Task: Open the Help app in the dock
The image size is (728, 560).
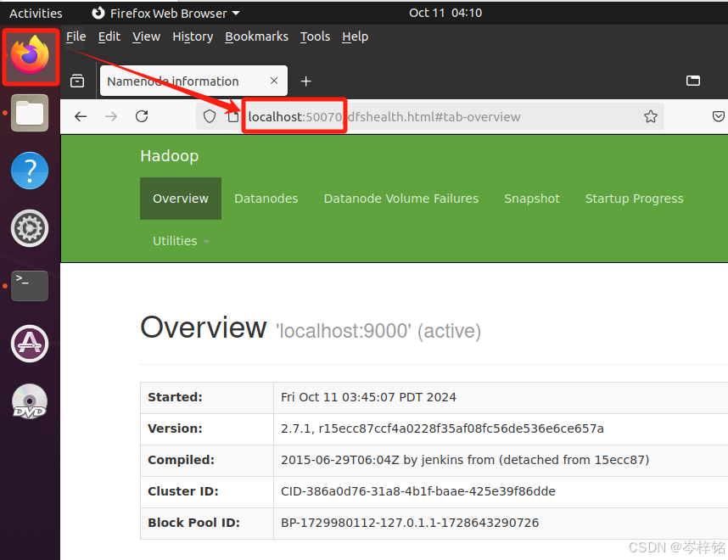Action: click(30, 171)
